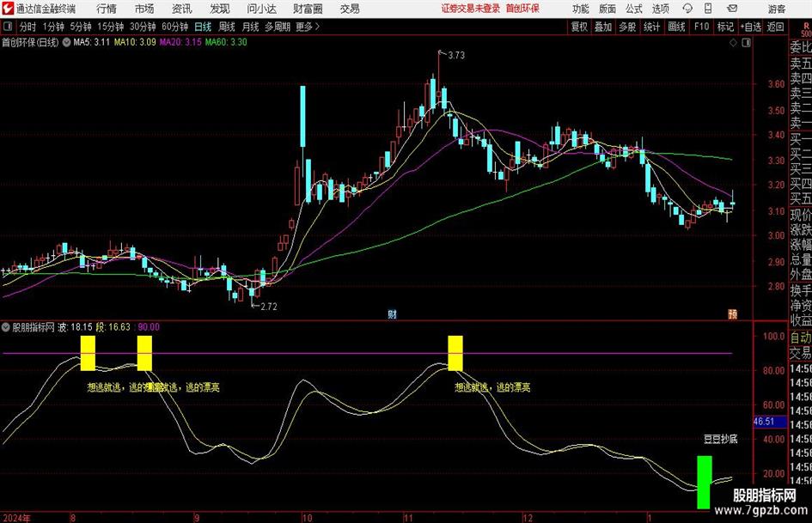The height and width of the screenshot is (523, 812).
Task: Click the 画线 drawing toolbar button
Action: pos(676,27)
